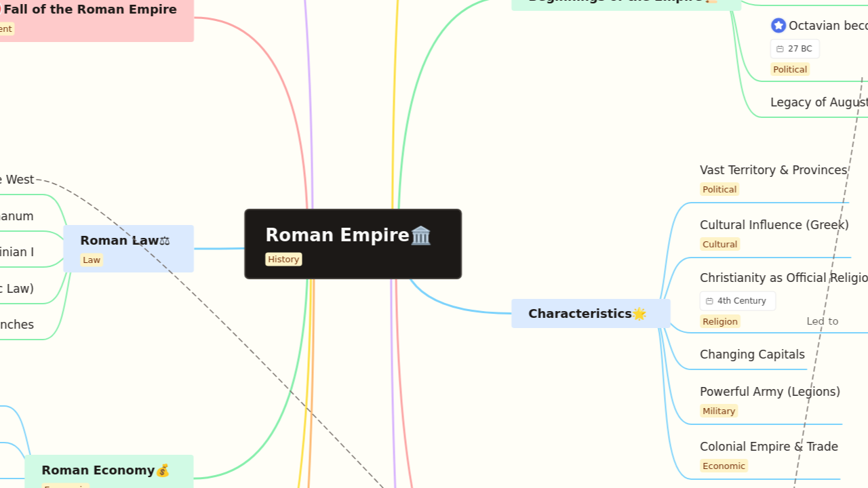This screenshot has width=868, height=488.
Task: Click the blue star marker on Octavian node
Action: tap(778, 25)
